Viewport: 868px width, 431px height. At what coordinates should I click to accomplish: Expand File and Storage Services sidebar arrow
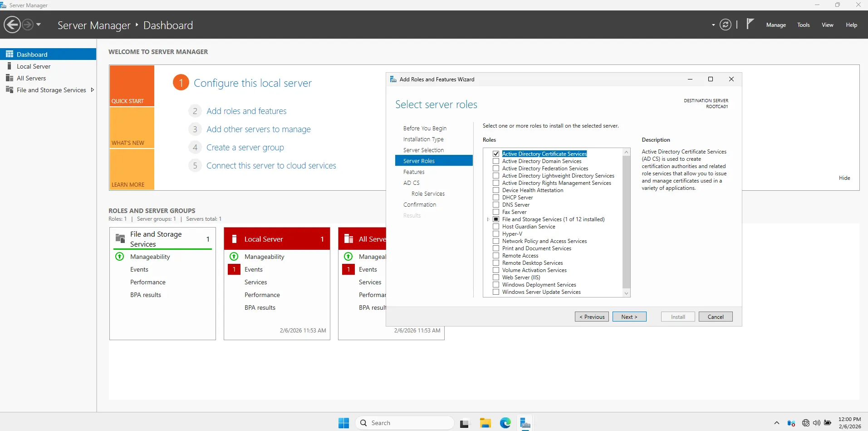tap(92, 90)
